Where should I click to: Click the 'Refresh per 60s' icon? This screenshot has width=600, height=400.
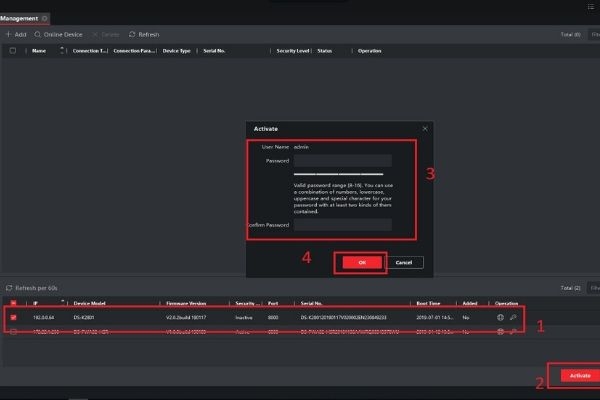point(9,287)
